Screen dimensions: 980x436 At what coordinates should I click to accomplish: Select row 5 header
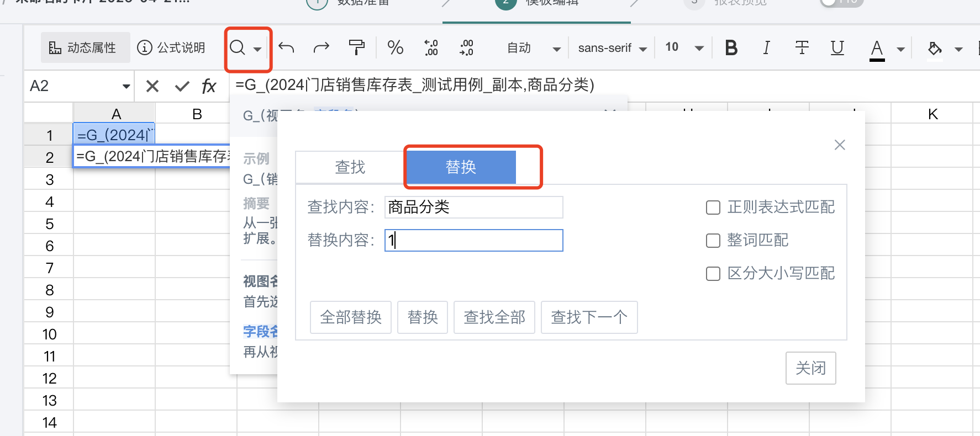pyautogui.click(x=49, y=224)
